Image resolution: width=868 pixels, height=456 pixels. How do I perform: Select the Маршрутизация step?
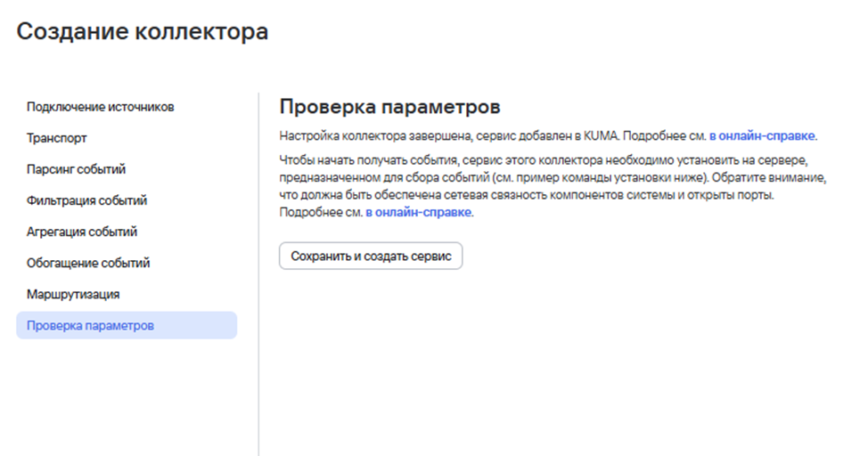73,294
